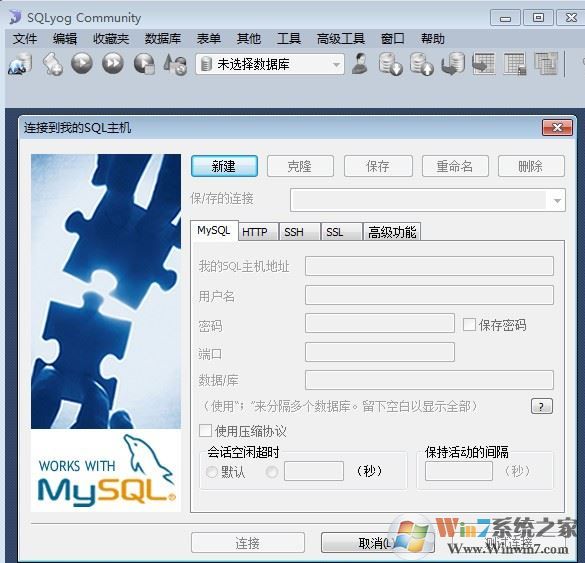This screenshot has width=585, height=563.
Task: Click the last toolbar table copy icon
Action: 546,64
